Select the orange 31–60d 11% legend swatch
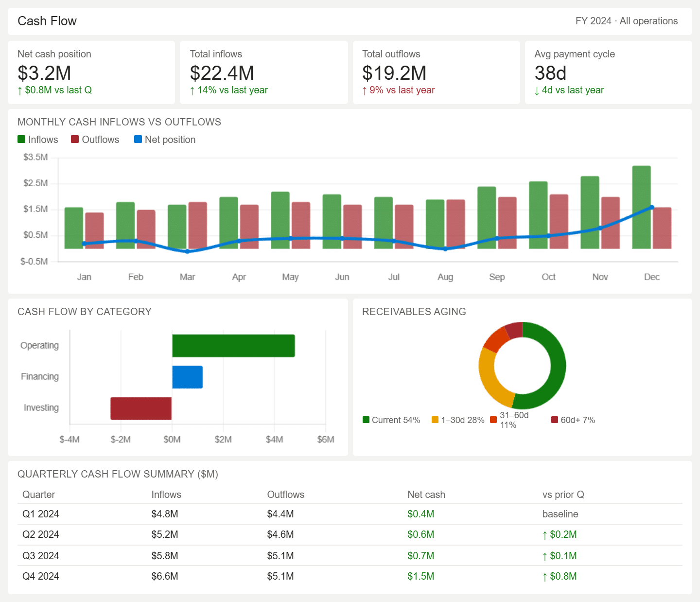 click(x=494, y=420)
